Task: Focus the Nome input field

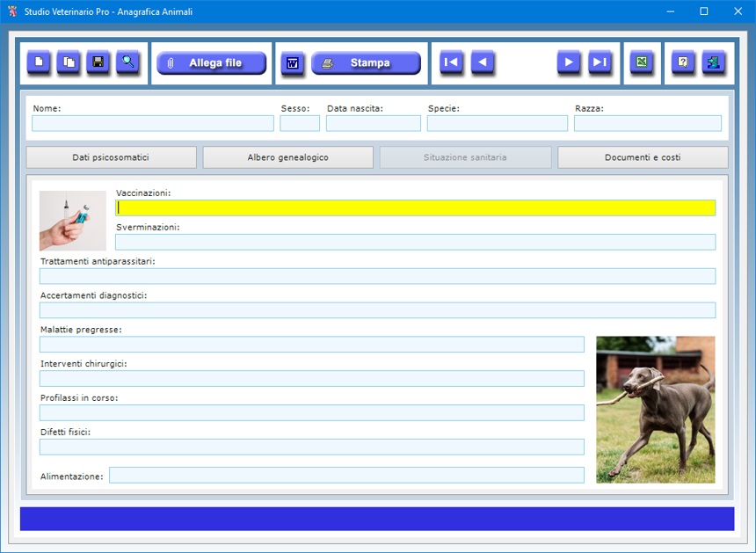Action: pyautogui.click(x=153, y=123)
